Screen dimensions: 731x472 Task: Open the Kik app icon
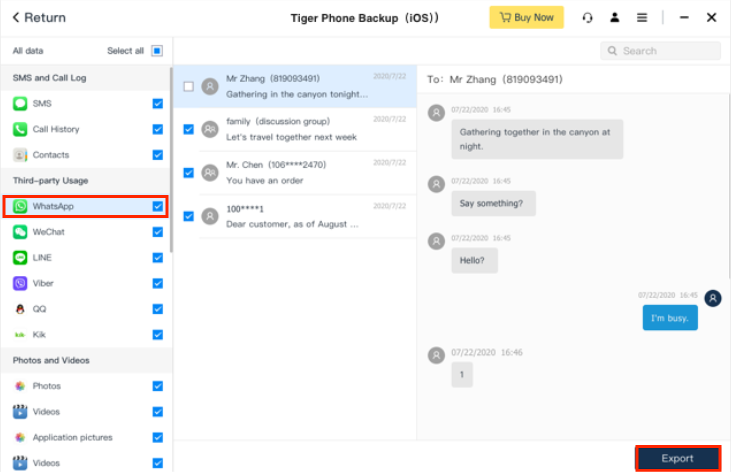pyautogui.click(x=20, y=335)
